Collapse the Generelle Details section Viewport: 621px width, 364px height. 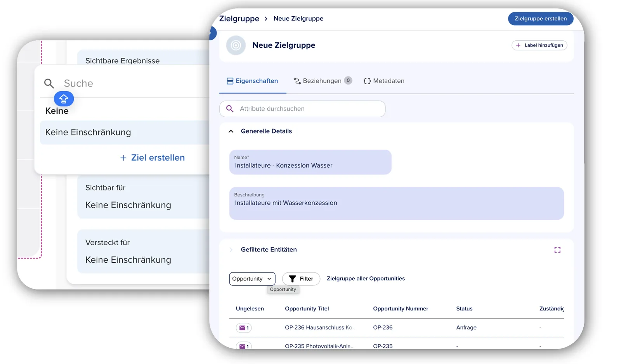[x=231, y=132]
